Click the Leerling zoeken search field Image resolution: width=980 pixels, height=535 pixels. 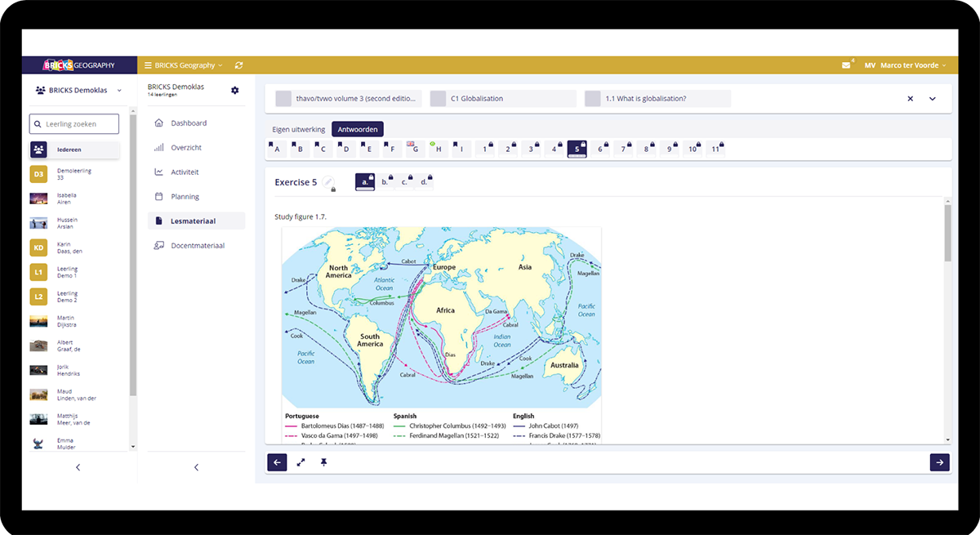click(74, 124)
